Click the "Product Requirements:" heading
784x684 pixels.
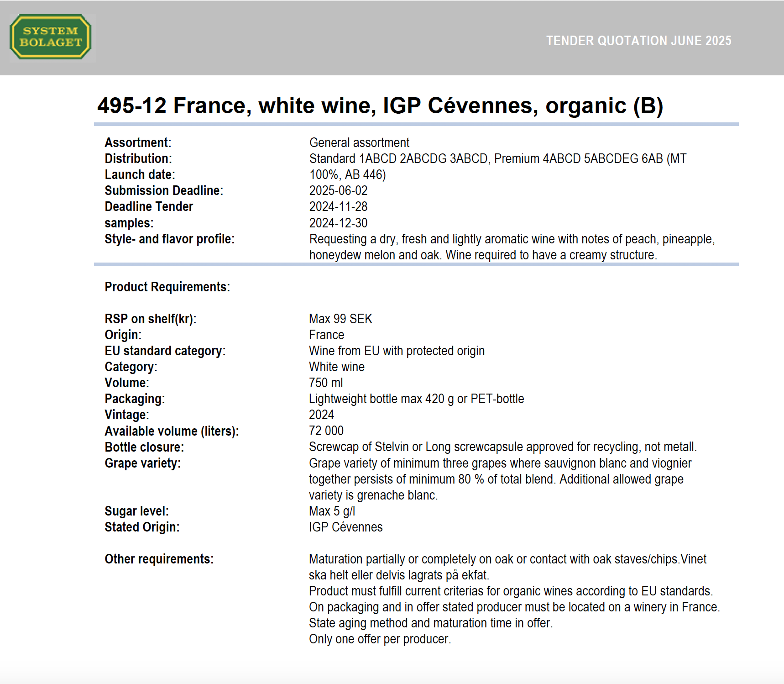point(167,287)
